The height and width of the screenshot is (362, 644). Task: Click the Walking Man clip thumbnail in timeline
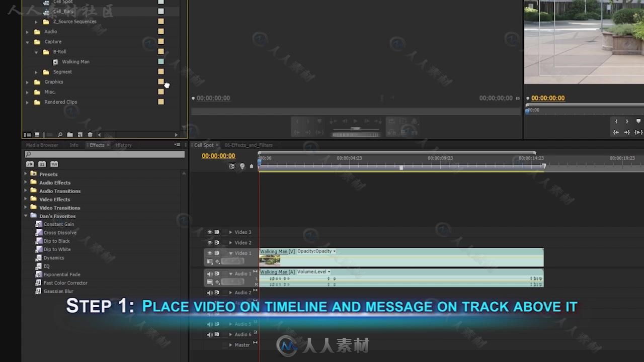tap(270, 260)
